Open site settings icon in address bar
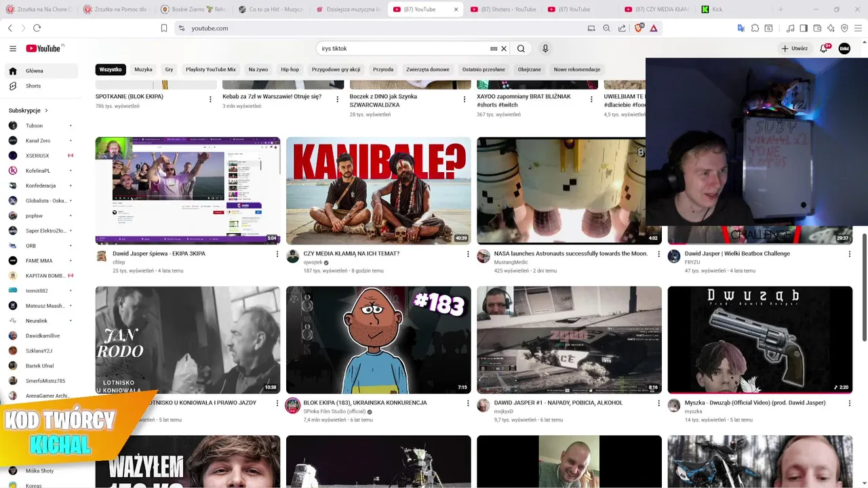Screen dimensions: 868x488 click(181, 28)
